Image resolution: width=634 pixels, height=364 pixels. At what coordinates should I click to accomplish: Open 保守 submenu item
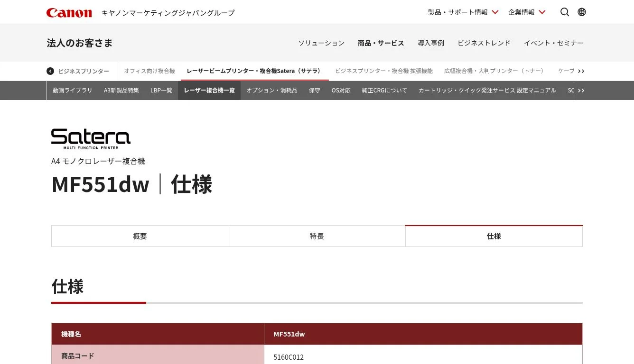click(x=315, y=91)
